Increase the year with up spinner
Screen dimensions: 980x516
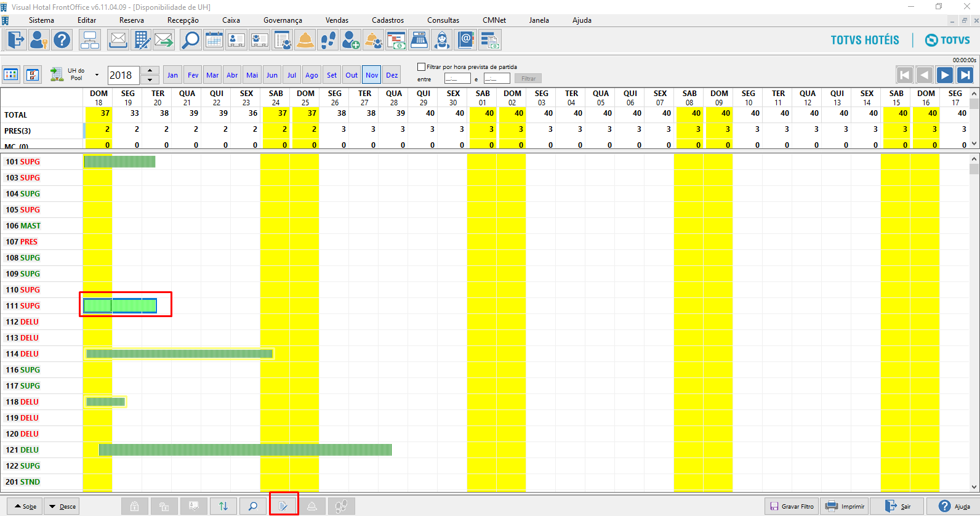tap(150, 70)
